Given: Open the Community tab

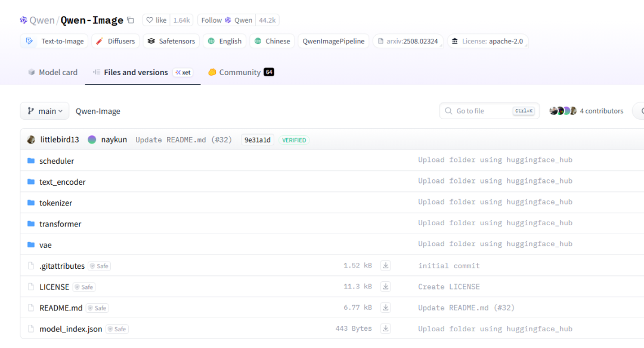Looking at the screenshot, I should point(241,72).
